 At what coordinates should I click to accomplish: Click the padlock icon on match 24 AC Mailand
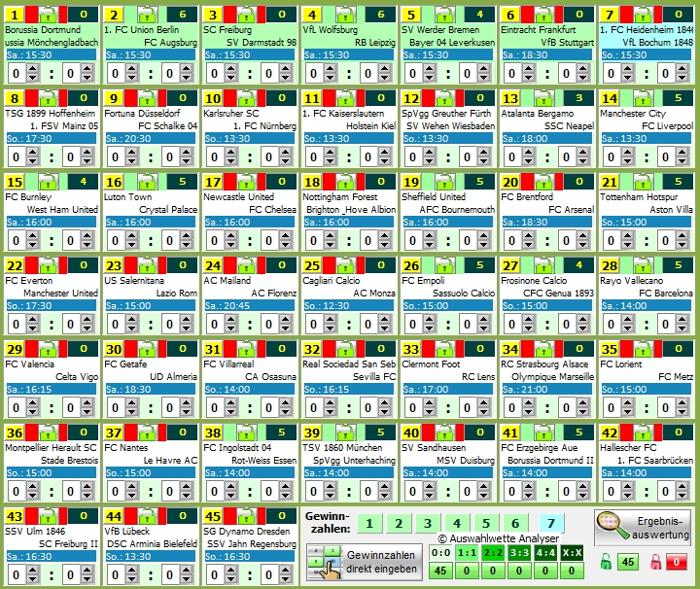pos(246,266)
